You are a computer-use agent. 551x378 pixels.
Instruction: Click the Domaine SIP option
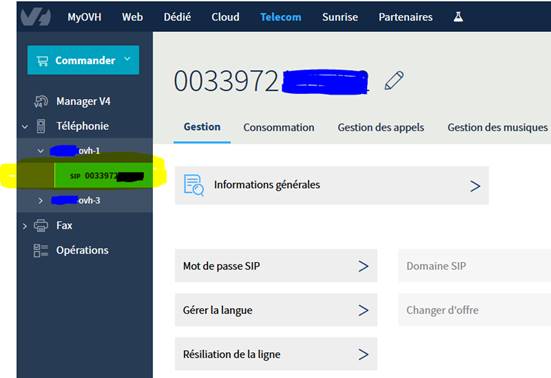coord(474,266)
